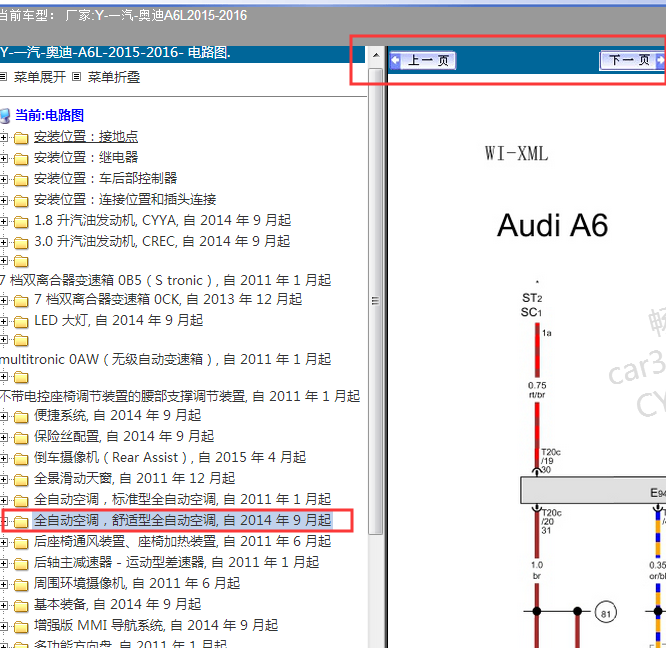Click folder icon for 3.0 升汽油发动机

21,242
